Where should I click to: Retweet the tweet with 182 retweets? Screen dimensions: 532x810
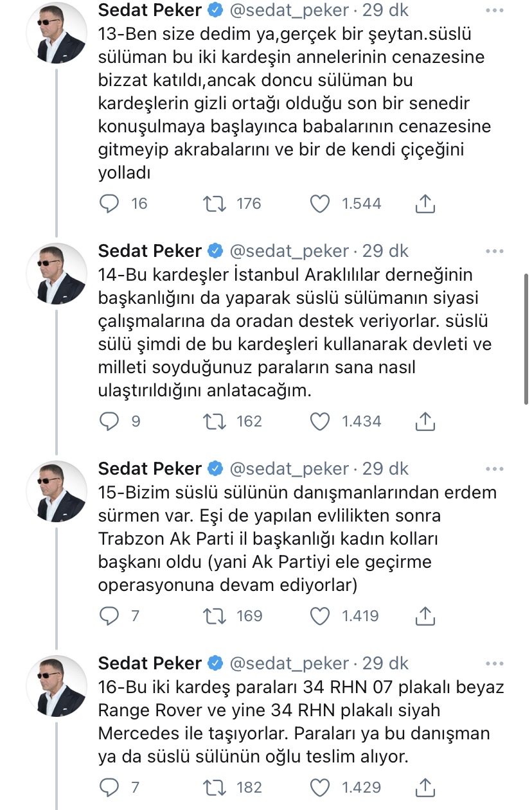point(214,787)
